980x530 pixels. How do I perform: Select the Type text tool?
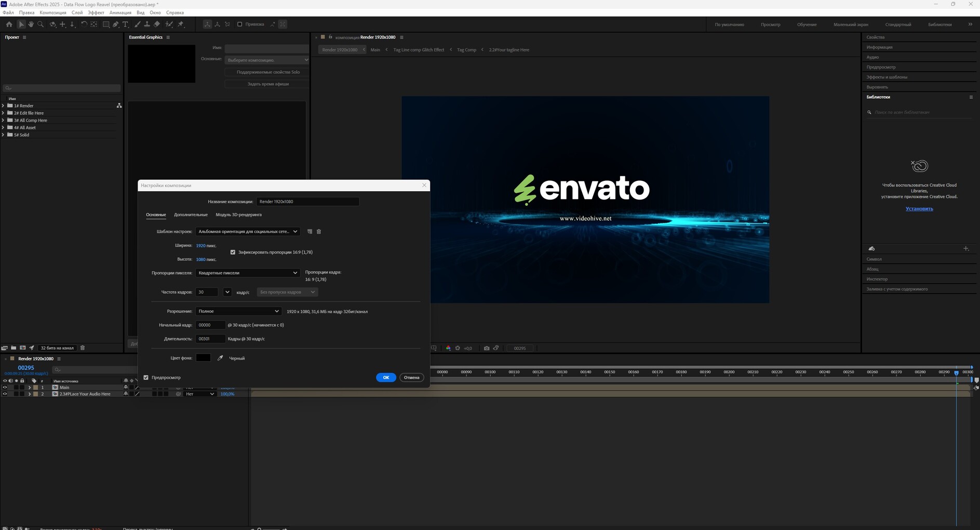126,24
